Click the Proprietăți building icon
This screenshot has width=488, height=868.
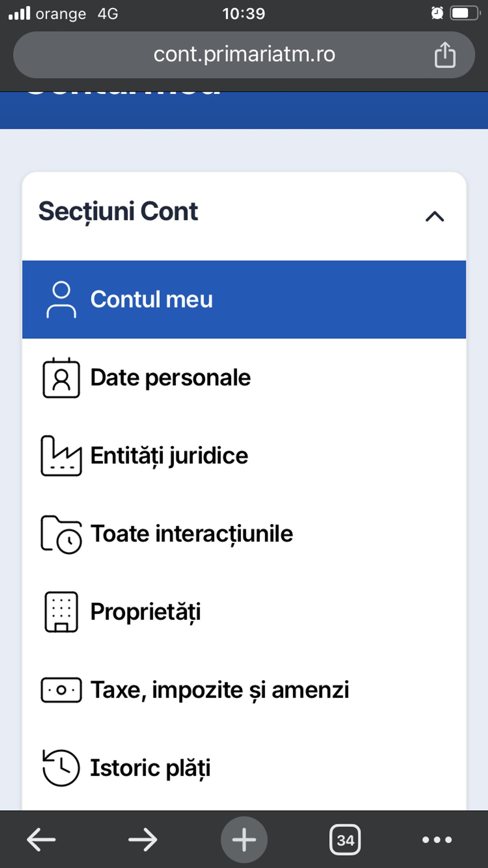61,612
